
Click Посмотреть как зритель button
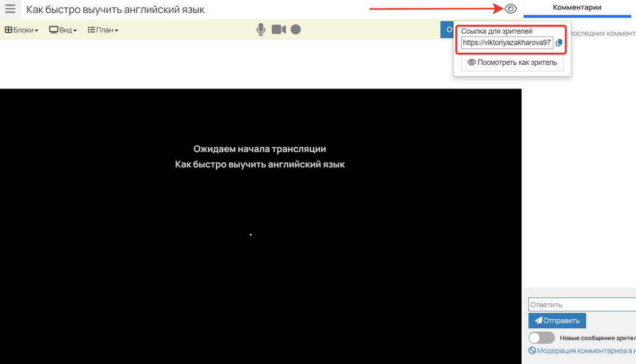pos(513,63)
